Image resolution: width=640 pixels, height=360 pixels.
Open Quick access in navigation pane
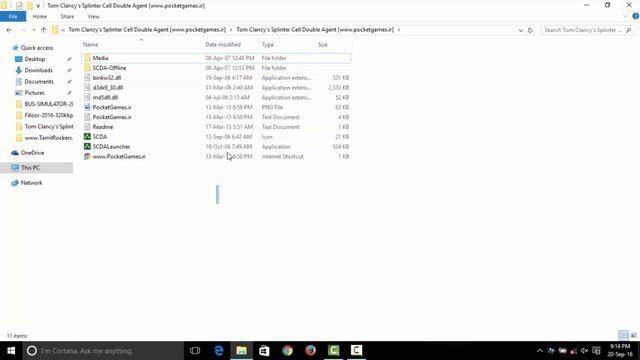click(37, 48)
